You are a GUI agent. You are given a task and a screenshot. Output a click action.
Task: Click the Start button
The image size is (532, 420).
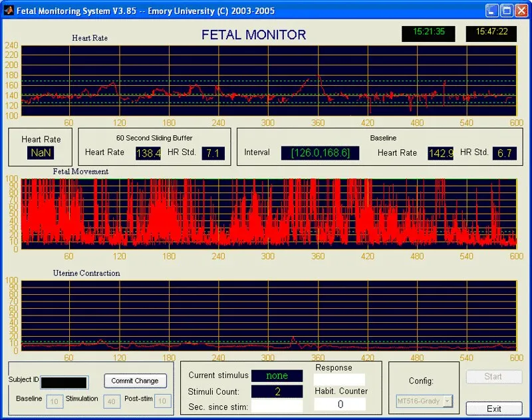point(494,377)
